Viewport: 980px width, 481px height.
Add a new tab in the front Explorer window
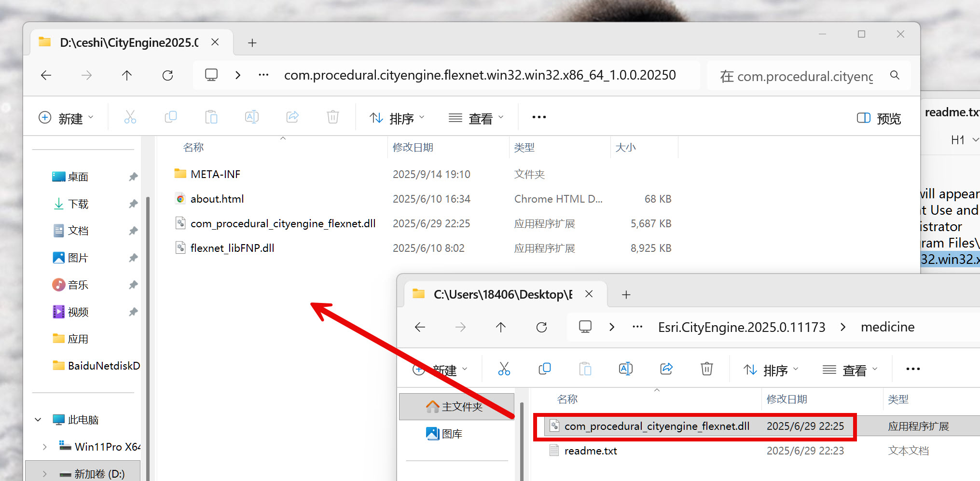point(626,295)
